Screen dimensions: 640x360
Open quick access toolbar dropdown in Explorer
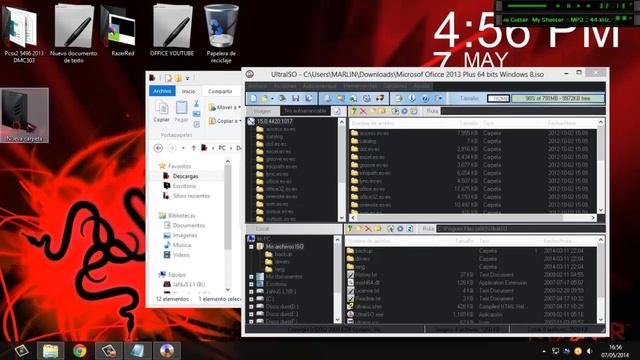click(x=187, y=78)
